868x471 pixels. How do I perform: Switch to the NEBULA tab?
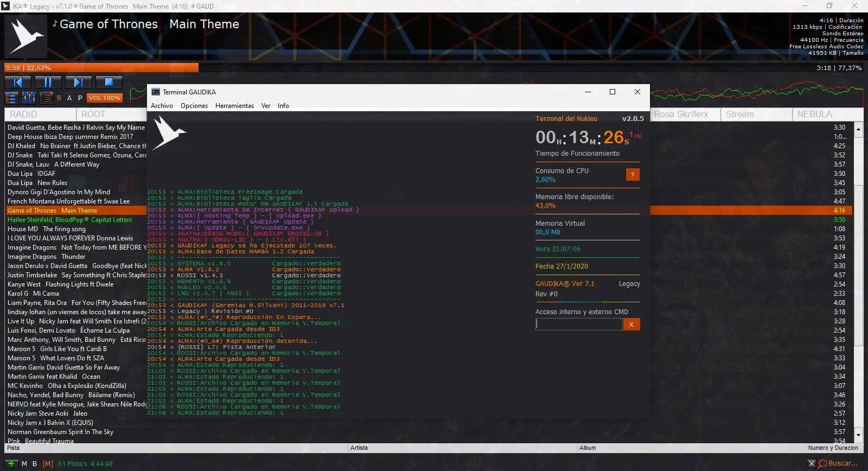(x=827, y=114)
